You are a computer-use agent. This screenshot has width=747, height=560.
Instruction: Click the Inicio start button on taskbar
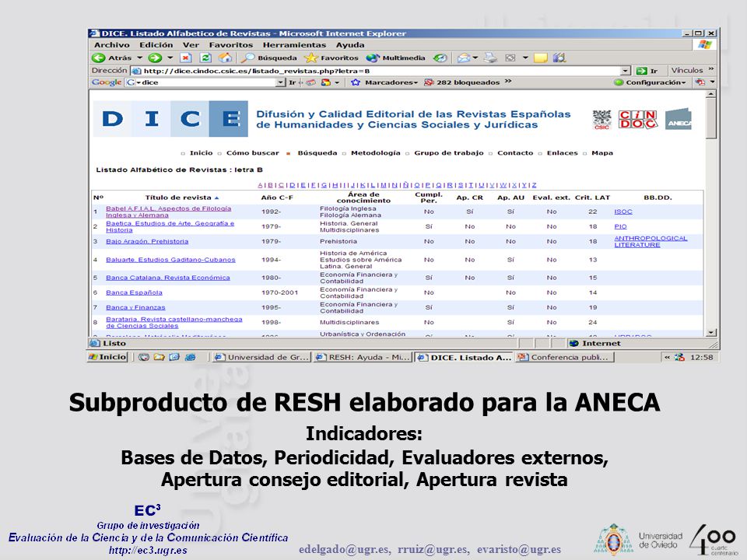tap(107, 357)
